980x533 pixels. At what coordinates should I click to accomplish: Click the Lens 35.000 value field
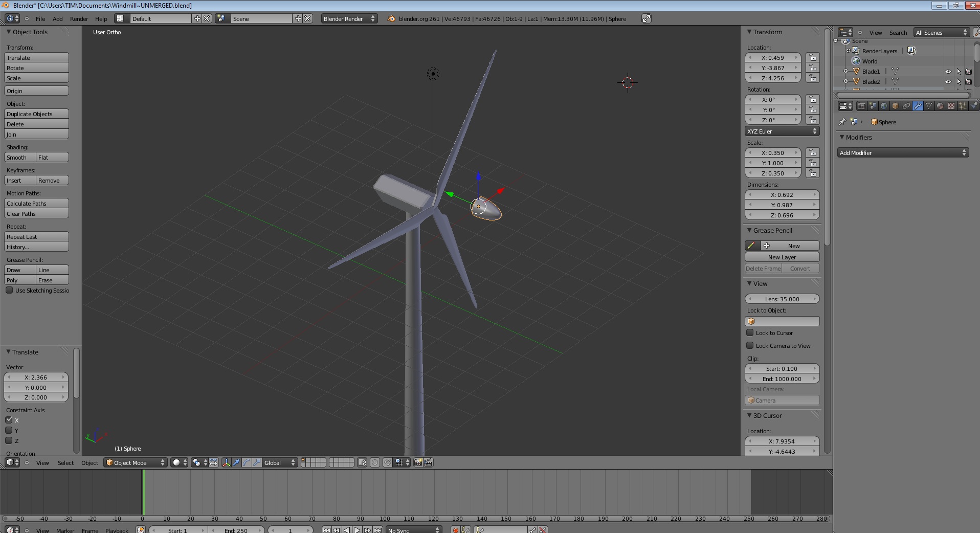pos(782,299)
